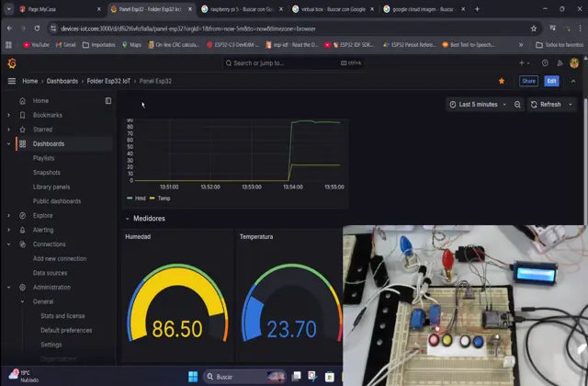This screenshot has width=588, height=386.
Task: Open the Explore compass icon
Action: click(22, 215)
